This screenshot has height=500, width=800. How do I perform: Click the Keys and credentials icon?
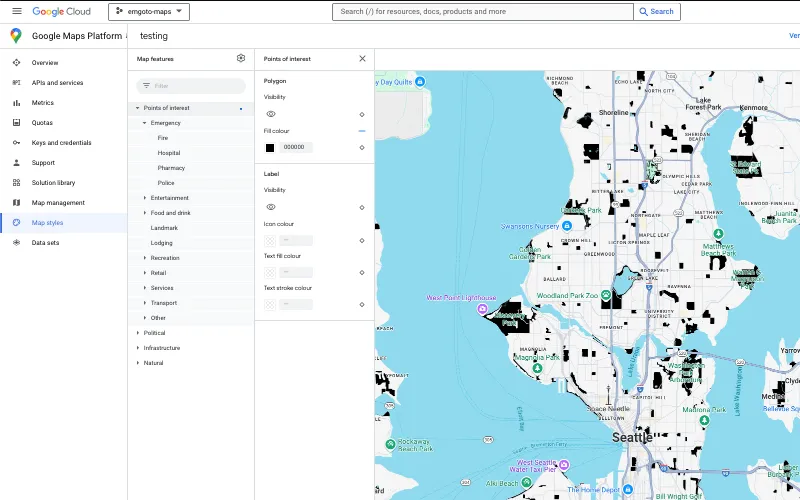point(16,143)
